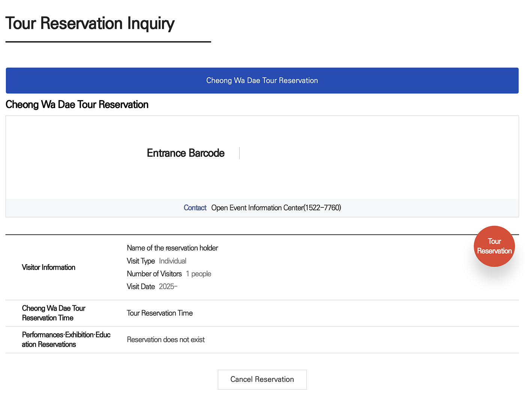Cancel the reservation with Cancel Reservation button
The height and width of the screenshot is (420, 525).
coord(262,379)
